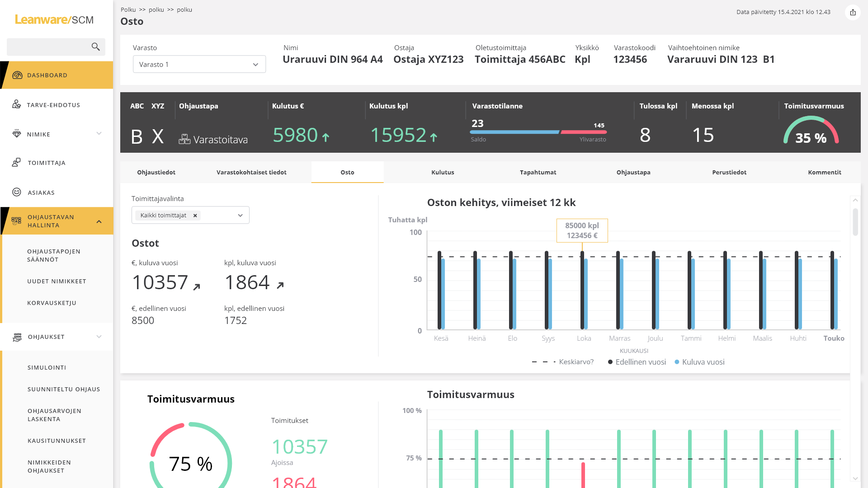Click in the sidebar search field
The width and height of the screenshot is (868, 488).
(56, 47)
